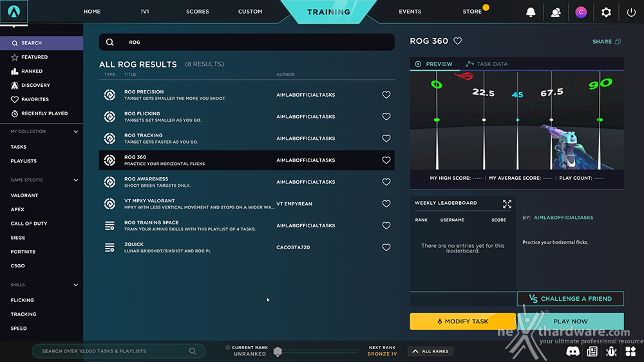Open Featured in the sidebar
The height and width of the screenshot is (362, 644).
click(x=35, y=57)
